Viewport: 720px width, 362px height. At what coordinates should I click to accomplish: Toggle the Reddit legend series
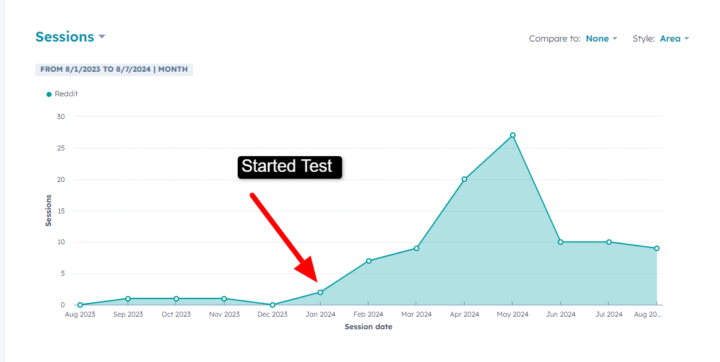coord(62,94)
